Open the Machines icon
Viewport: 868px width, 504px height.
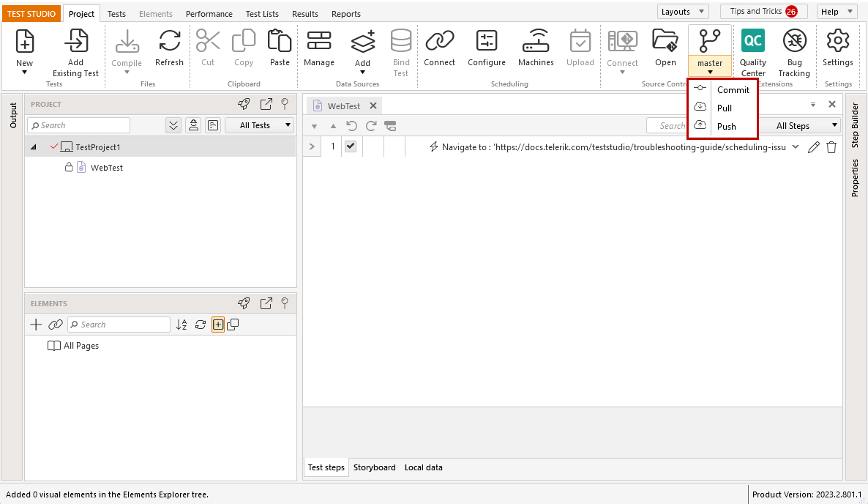point(536,41)
